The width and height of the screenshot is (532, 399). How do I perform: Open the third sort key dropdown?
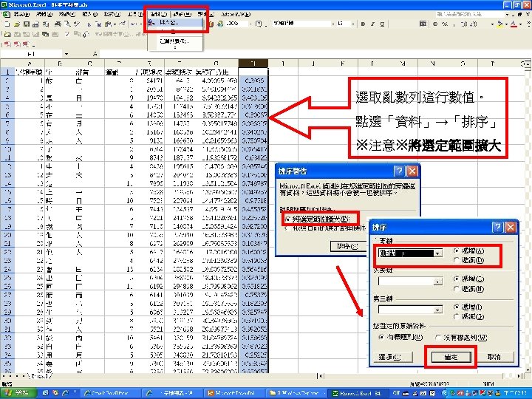click(x=438, y=310)
